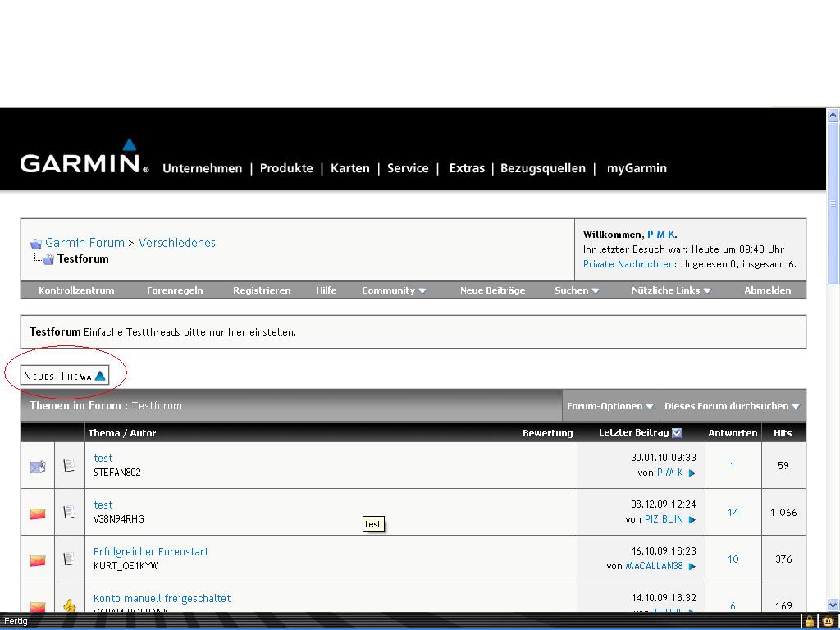840x630 pixels.
Task: Open the Erfolgreicher Forenstart thread
Action: coord(151,552)
